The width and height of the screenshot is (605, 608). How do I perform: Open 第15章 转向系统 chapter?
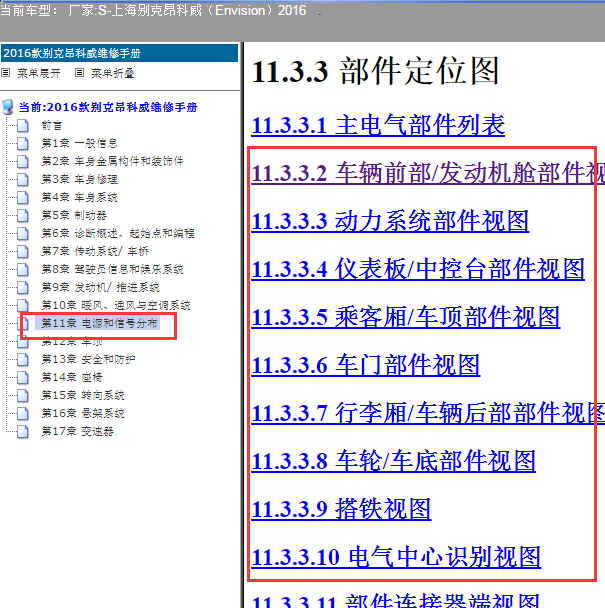click(83, 396)
